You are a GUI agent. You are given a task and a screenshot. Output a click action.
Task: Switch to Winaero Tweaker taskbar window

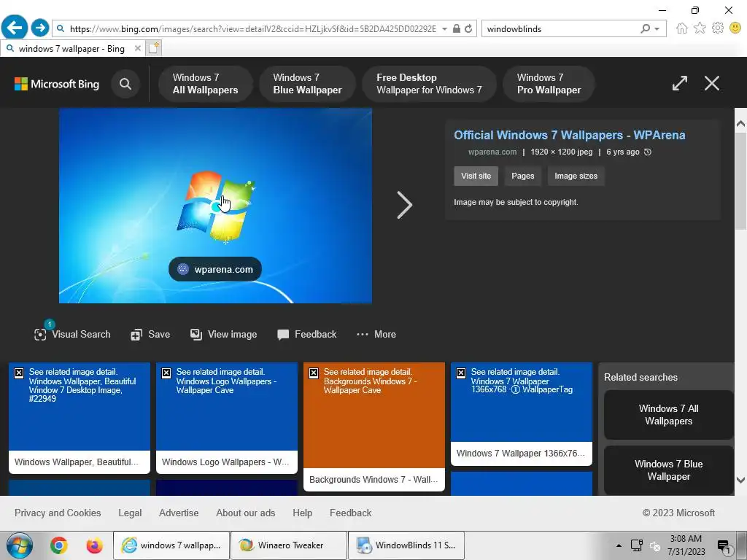click(x=289, y=545)
